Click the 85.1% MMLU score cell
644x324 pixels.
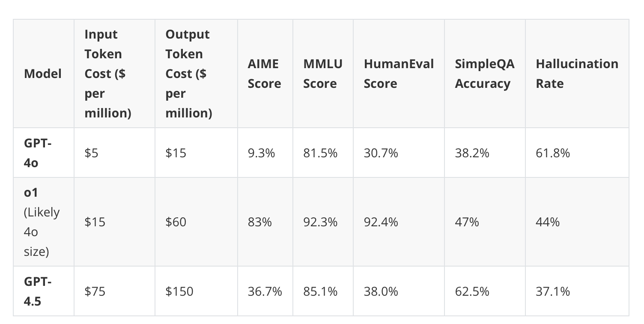[x=320, y=291]
